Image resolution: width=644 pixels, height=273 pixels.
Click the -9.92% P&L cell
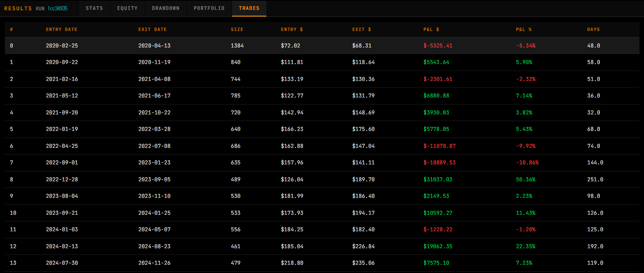click(526, 146)
